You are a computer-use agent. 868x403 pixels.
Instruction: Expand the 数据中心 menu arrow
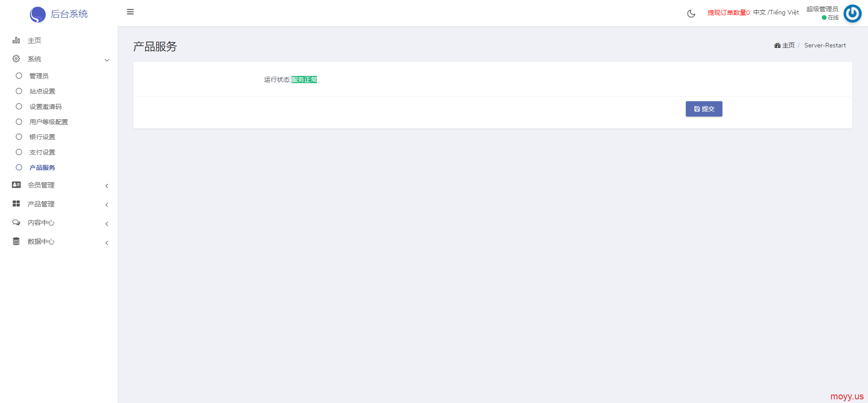coord(107,243)
